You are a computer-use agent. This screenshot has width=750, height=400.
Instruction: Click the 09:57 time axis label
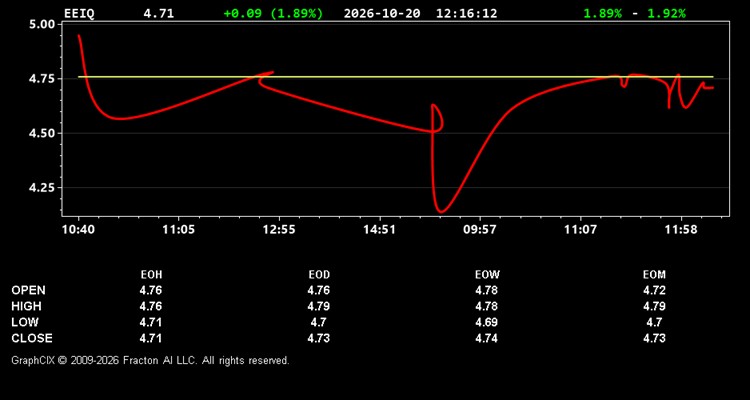[480, 229]
